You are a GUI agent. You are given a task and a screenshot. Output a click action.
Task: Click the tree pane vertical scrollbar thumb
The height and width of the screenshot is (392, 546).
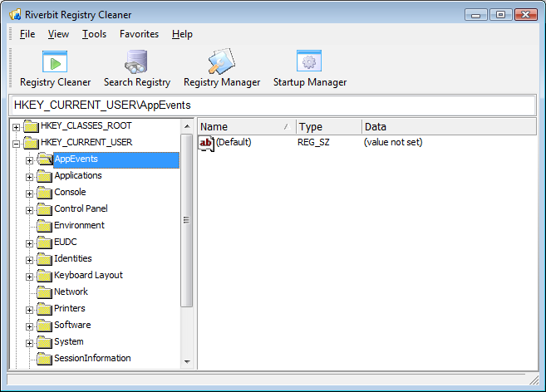click(x=187, y=221)
